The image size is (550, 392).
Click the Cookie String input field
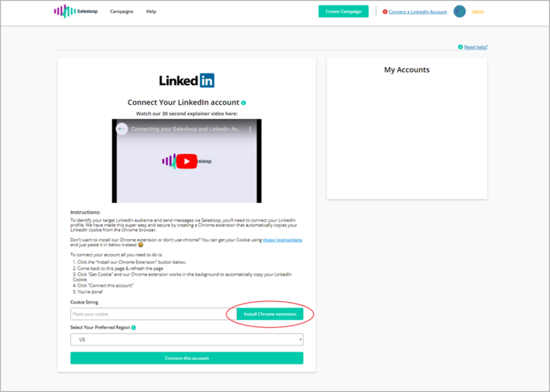[x=153, y=314]
